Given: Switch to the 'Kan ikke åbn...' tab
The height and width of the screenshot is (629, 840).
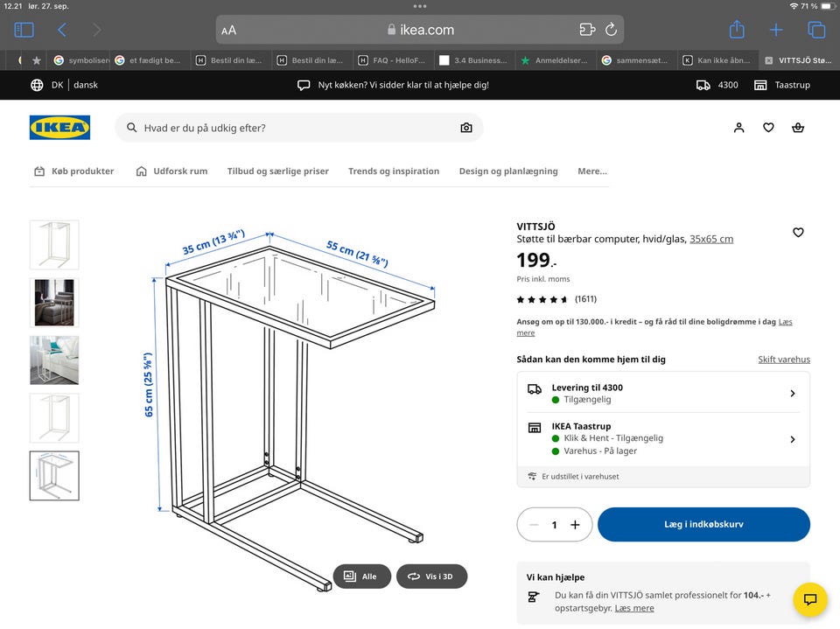Looking at the screenshot, I should (x=717, y=60).
